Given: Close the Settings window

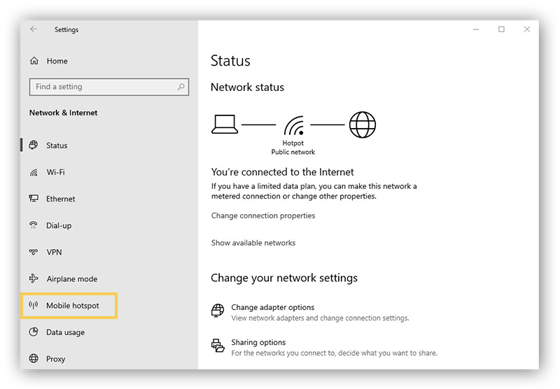Looking at the screenshot, I should pyautogui.click(x=527, y=29).
